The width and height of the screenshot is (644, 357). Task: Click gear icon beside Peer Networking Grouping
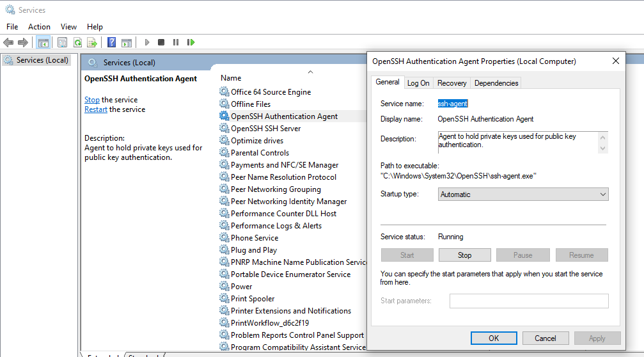point(224,189)
